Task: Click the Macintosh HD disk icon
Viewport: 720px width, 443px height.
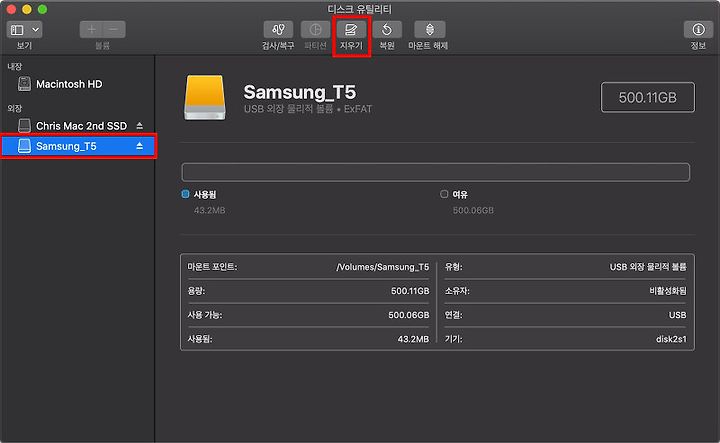Action: (24, 84)
